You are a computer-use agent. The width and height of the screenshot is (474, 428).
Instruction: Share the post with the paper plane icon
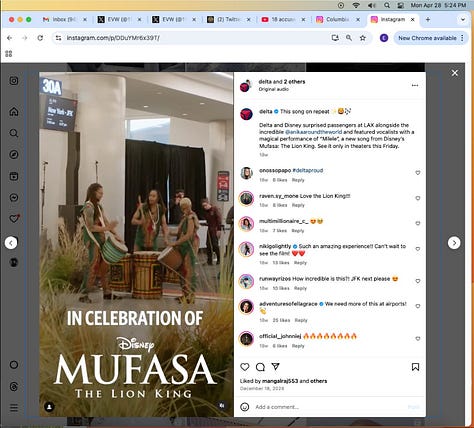click(x=275, y=367)
